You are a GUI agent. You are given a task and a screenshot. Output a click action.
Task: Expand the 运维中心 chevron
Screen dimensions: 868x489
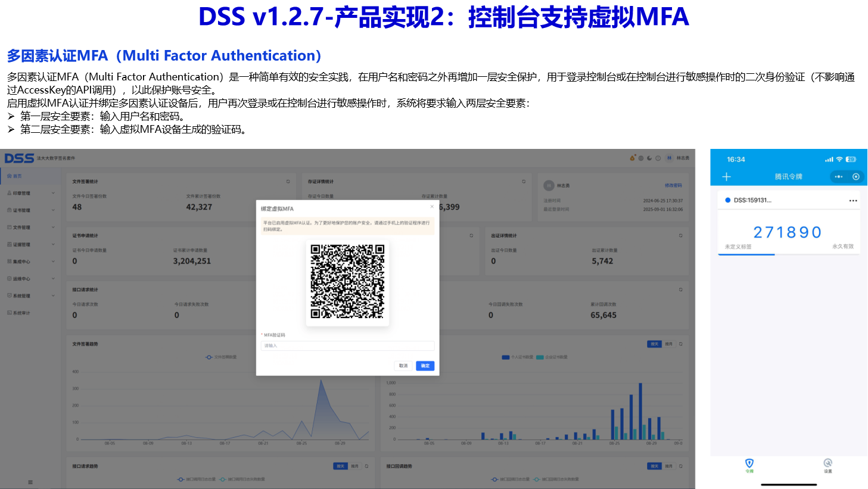click(x=53, y=279)
